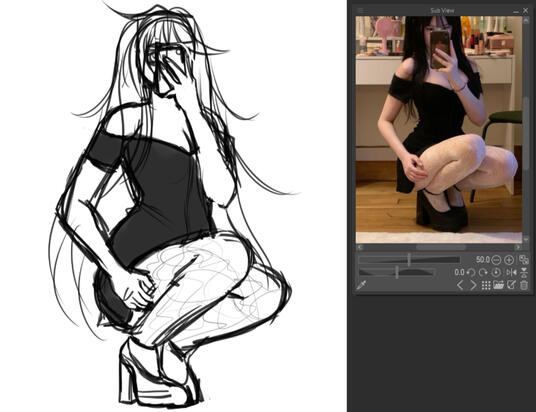Rotate the reference image right
The image size is (536, 412).
[x=483, y=273]
